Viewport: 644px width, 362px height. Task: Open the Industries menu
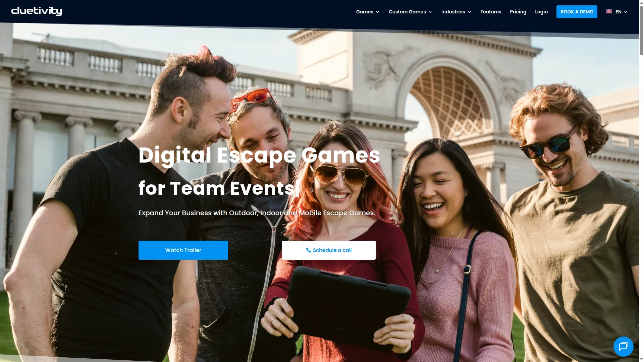[453, 12]
